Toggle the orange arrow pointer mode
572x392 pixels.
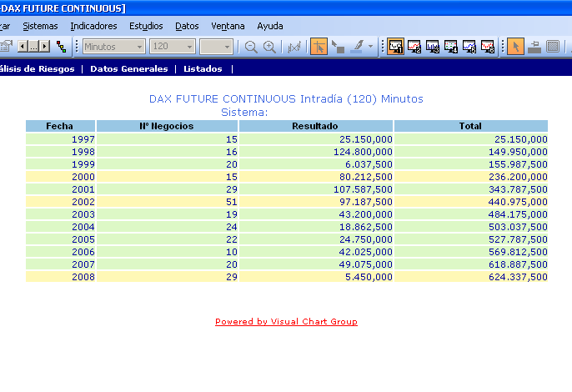(516, 47)
